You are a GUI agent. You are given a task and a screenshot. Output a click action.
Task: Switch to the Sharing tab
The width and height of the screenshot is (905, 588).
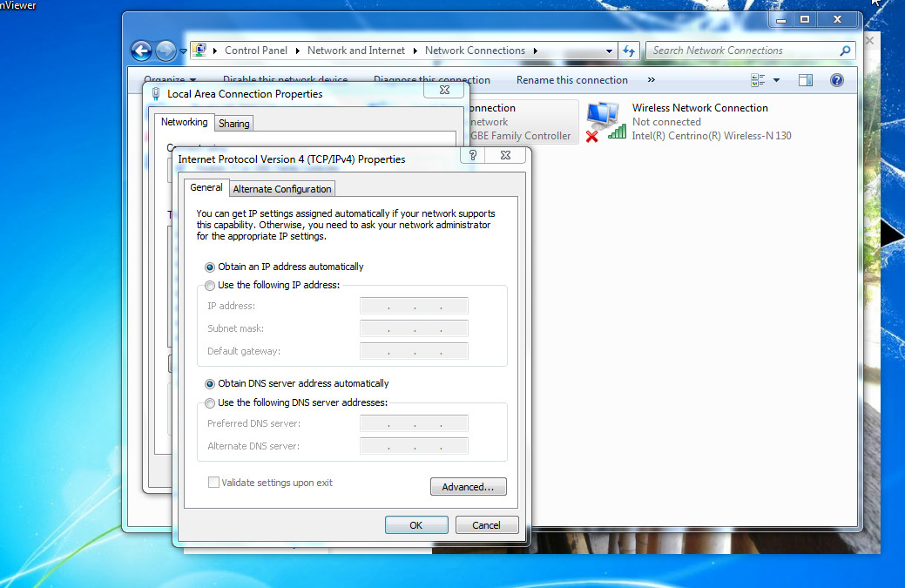click(x=233, y=123)
